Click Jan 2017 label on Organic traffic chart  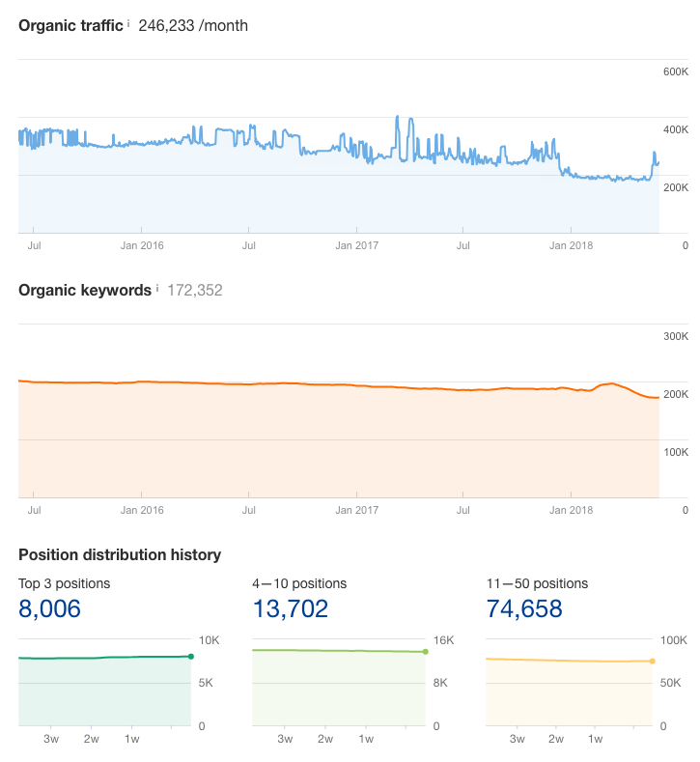click(x=356, y=246)
